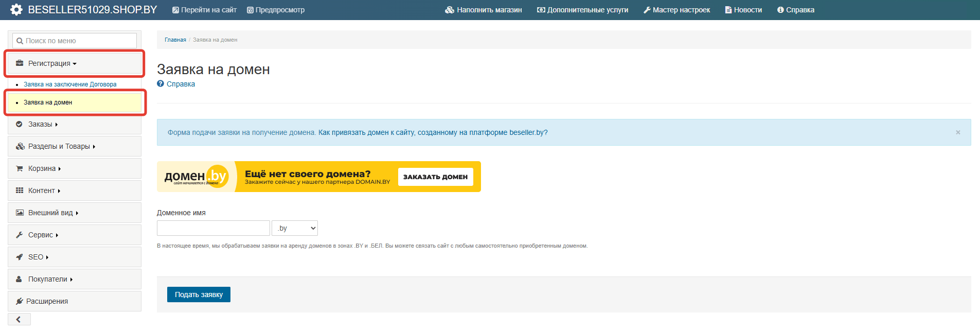
Task: Click the Заказать домен banner button
Action: [x=435, y=177]
